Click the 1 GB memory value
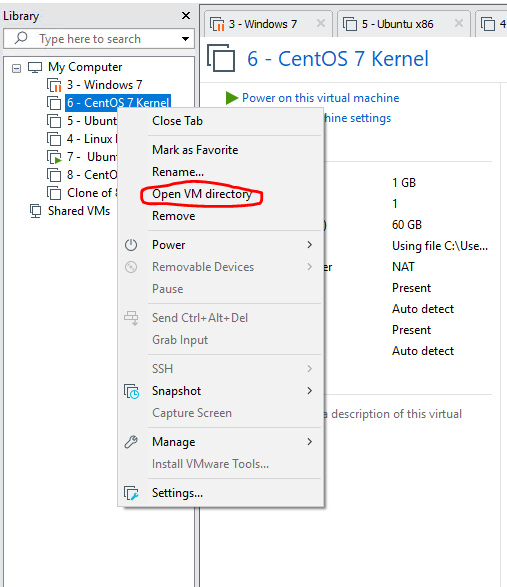 [x=404, y=183]
